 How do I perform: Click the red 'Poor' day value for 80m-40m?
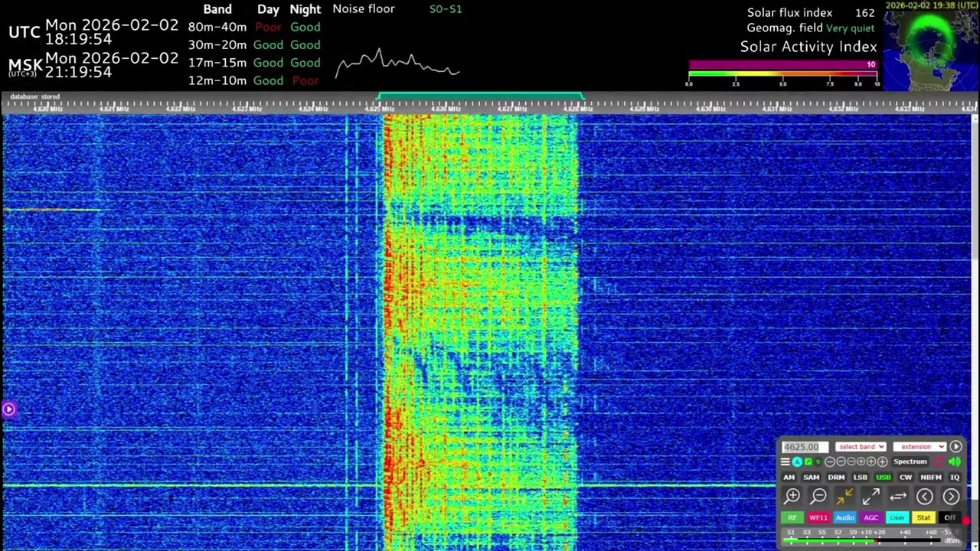(268, 27)
